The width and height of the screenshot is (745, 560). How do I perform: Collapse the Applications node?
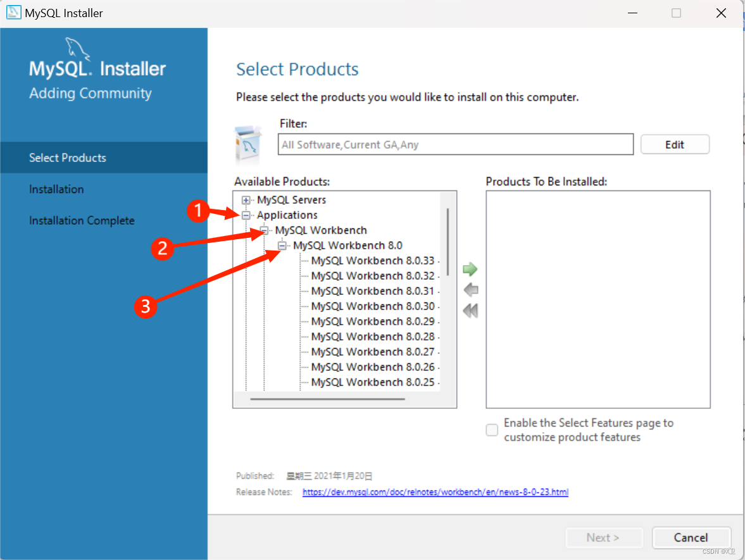click(x=246, y=215)
